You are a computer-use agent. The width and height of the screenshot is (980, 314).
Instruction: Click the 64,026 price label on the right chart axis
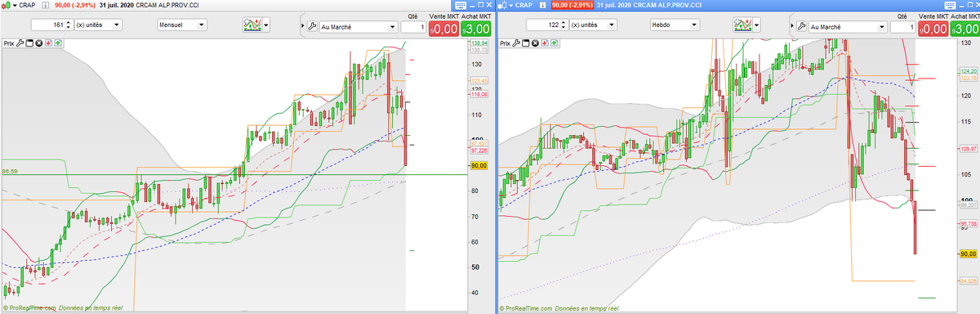click(x=968, y=281)
